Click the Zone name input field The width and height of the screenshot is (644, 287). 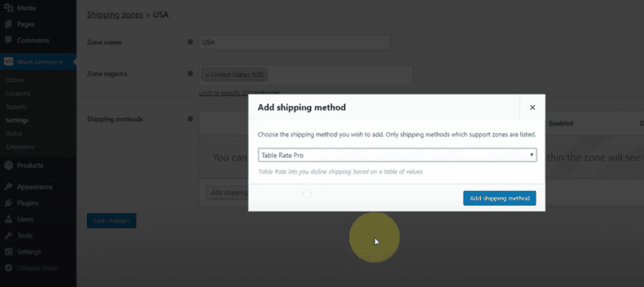pyautogui.click(x=294, y=42)
